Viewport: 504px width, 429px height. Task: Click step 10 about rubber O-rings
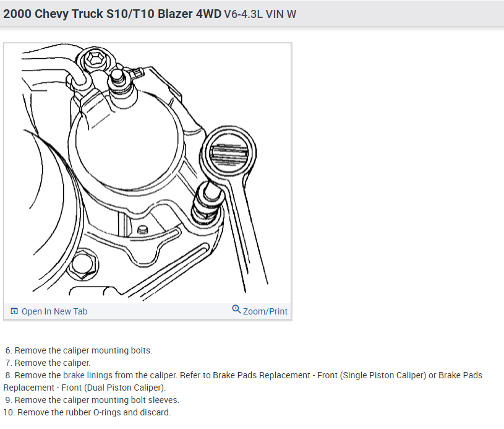point(87,412)
